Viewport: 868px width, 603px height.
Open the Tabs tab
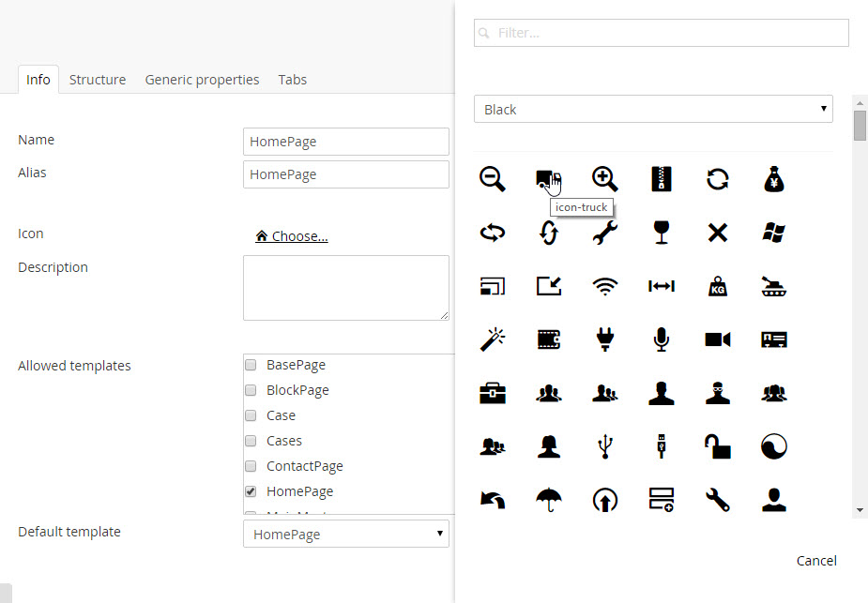pos(292,80)
